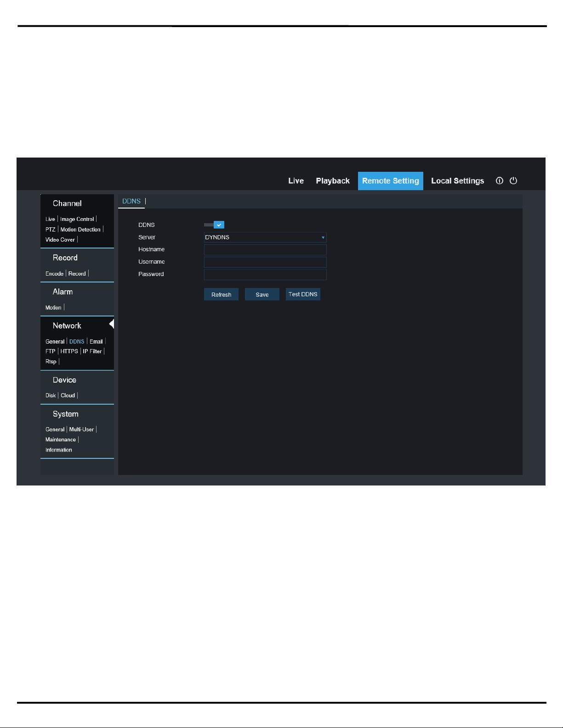Open Disk under Device

click(51, 395)
